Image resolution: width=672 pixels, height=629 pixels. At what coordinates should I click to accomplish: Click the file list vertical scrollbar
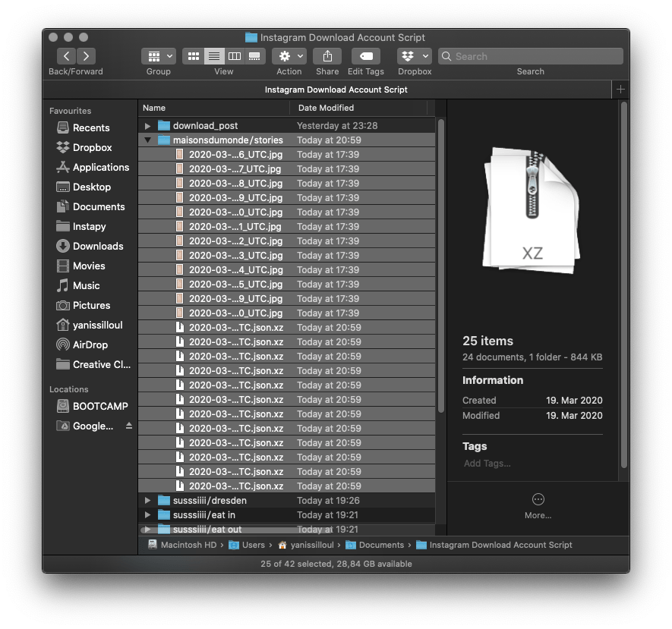coord(441,266)
